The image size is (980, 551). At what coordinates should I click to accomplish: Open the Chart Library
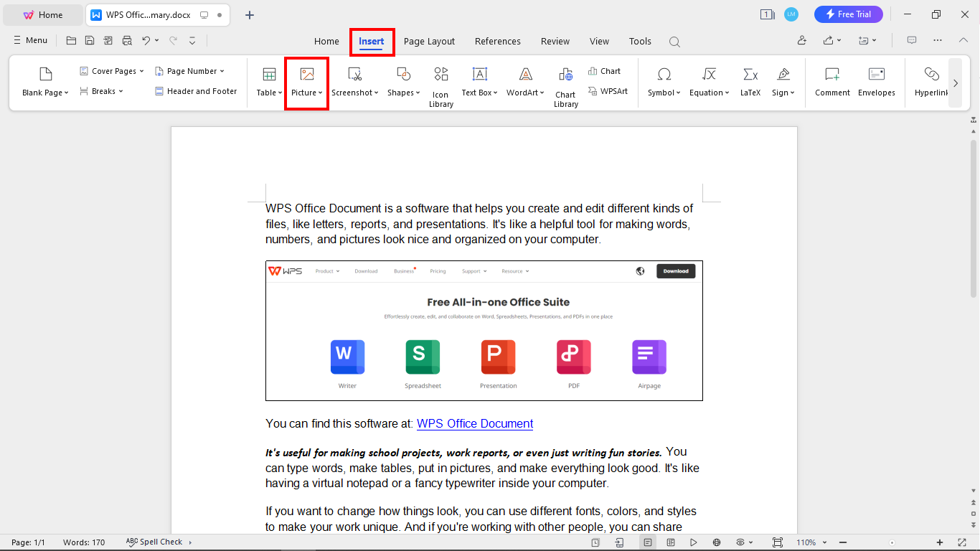tap(565, 86)
